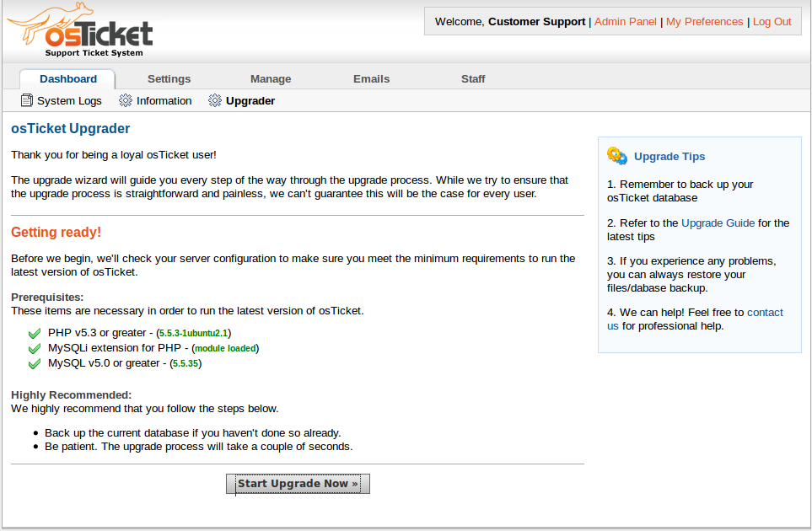This screenshot has width=812, height=531.
Task: Click the Upgrade Tips gears icon
Action: (x=616, y=156)
